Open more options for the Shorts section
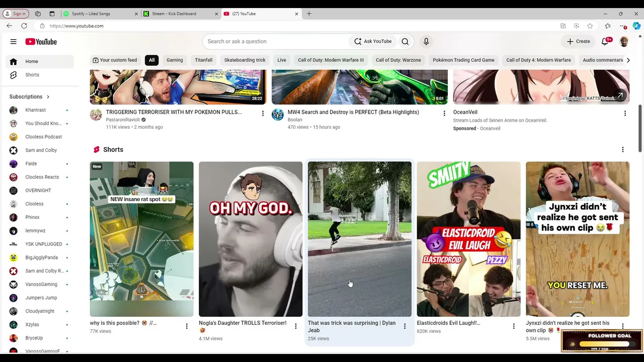This screenshot has height=362, width=644. [623, 150]
